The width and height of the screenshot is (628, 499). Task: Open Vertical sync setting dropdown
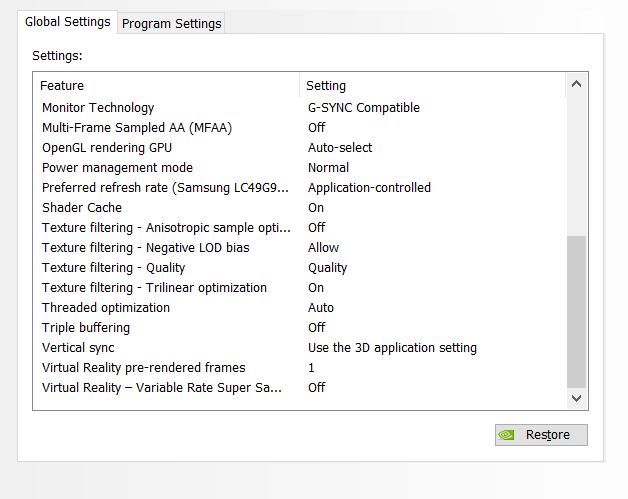point(392,348)
